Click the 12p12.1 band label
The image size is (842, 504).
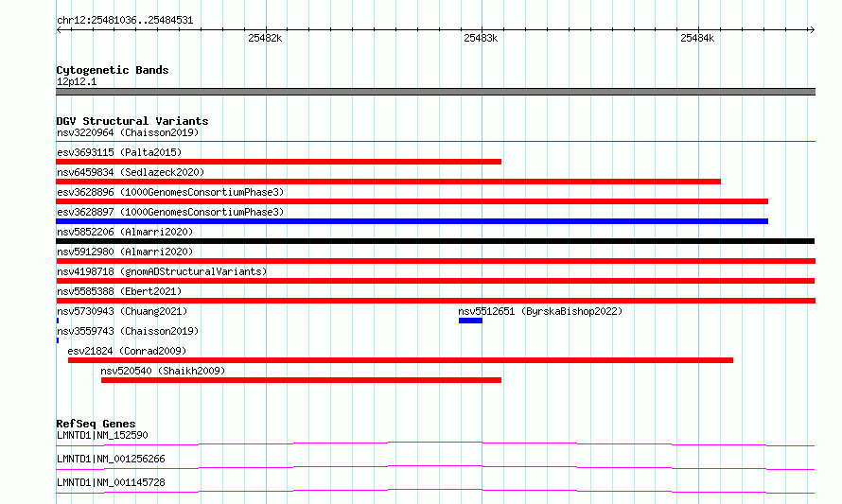pyautogui.click(x=77, y=81)
